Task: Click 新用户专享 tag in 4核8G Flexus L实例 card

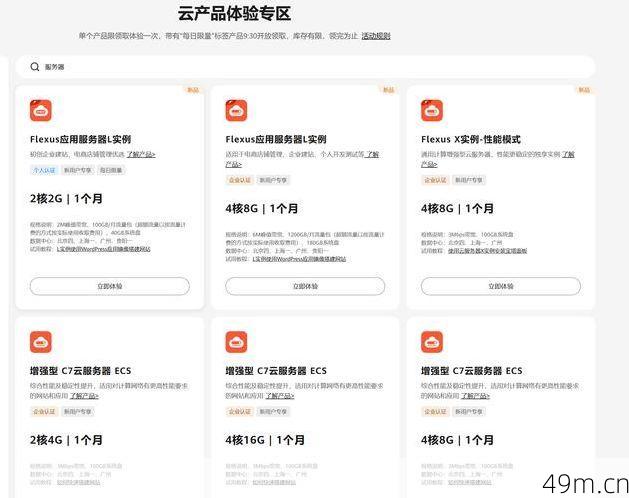Action: (x=273, y=180)
